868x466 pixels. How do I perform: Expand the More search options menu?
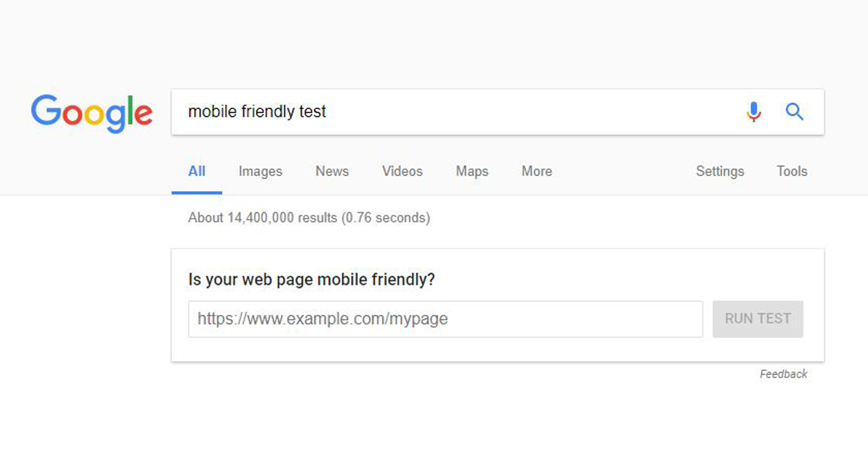(537, 172)
